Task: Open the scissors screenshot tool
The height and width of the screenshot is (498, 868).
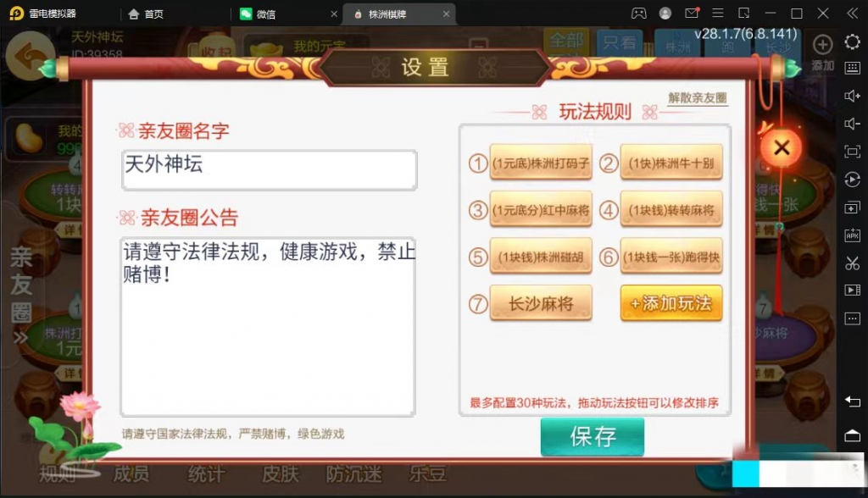Action: pyautogui.click(x=852, y=263)
